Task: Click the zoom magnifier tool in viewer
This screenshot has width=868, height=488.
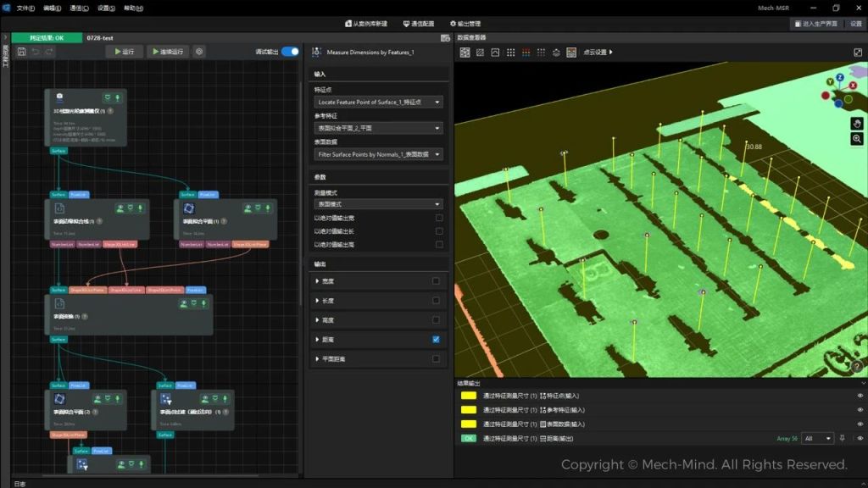Action: 857,139
